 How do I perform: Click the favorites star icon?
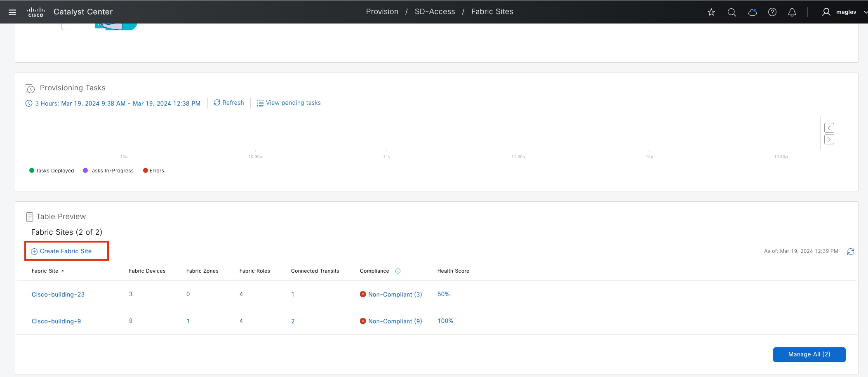pyautogui.click(x=711, y=12)
